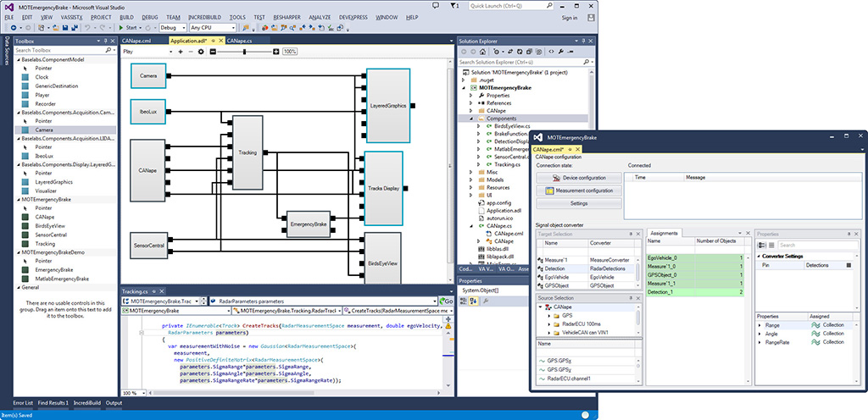Collapse the Components folder in Solution Explorer
This screenshot has width=868, height=420.
(x=471, y=119)
